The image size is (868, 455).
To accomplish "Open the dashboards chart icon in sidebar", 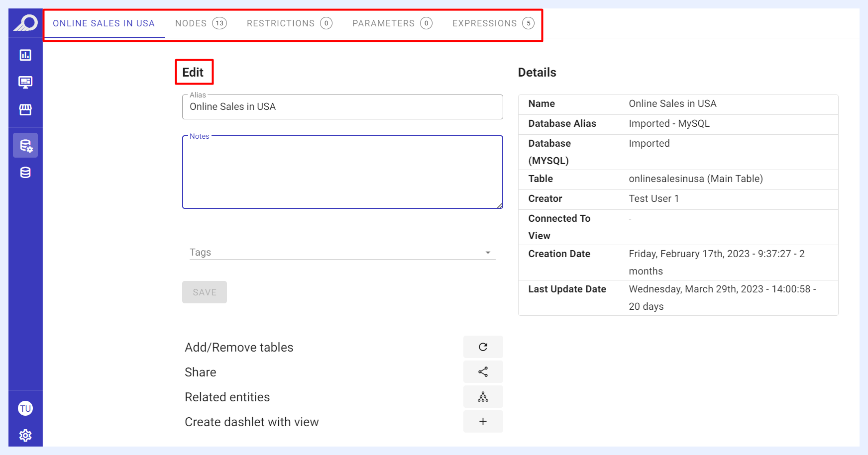I will click(x=25, y=55).
